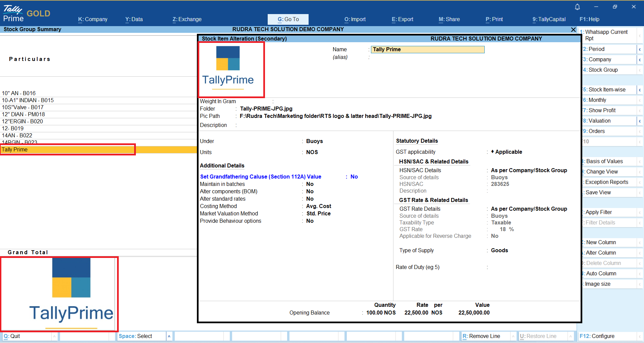Click the chevron beside Stock Item-wise
The image size is (644, 343).
640,90
